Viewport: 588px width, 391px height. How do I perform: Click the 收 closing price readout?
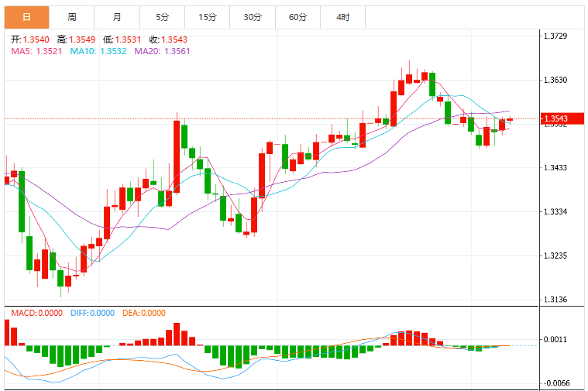[168, 39]
